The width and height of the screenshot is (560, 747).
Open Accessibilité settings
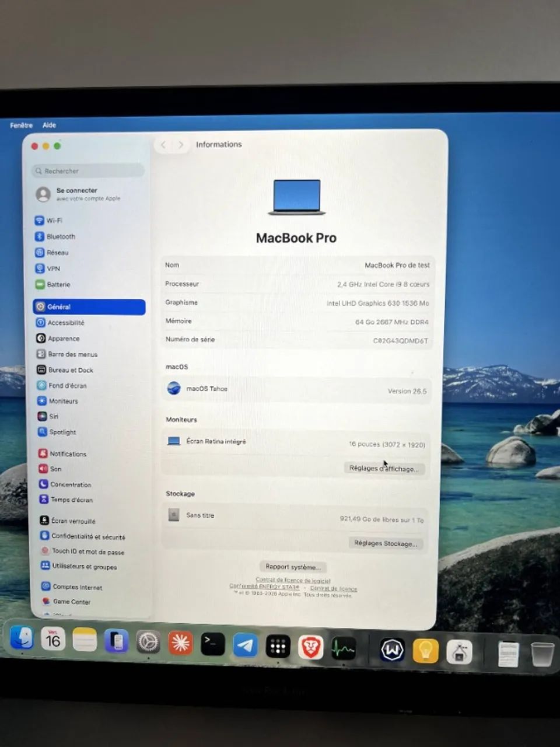pyautogui.click(x=60, y=323)
